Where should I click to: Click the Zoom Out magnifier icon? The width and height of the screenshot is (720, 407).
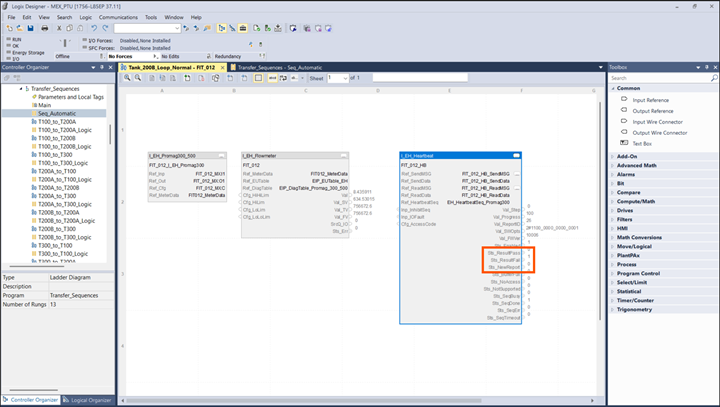138,78
